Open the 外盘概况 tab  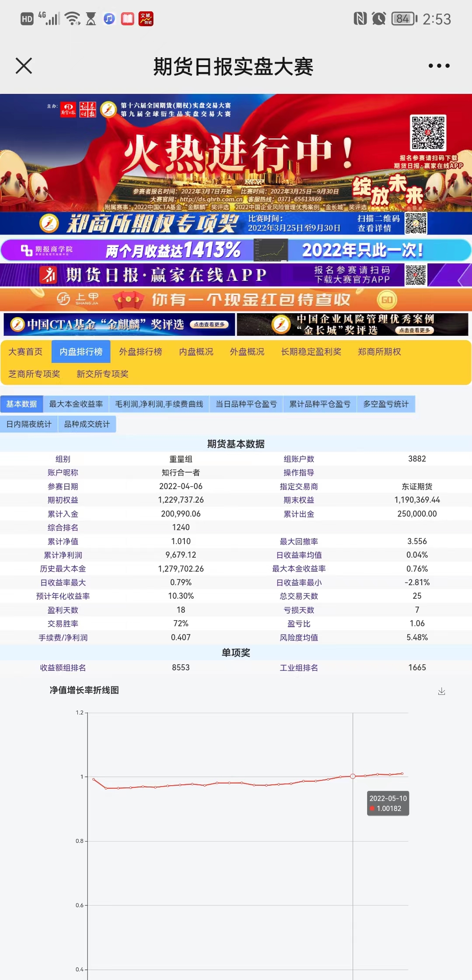pos(247,352)
